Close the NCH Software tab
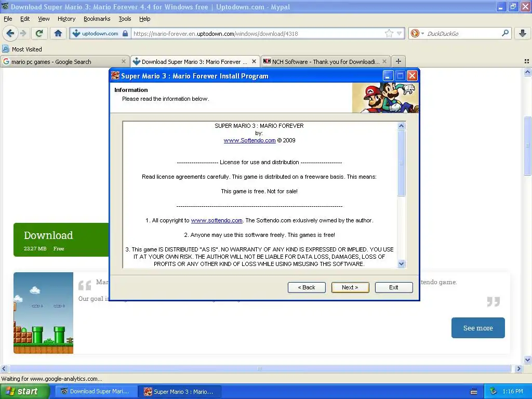The height and width of the screenshot is (399, 532). click(x=384, y=61)
